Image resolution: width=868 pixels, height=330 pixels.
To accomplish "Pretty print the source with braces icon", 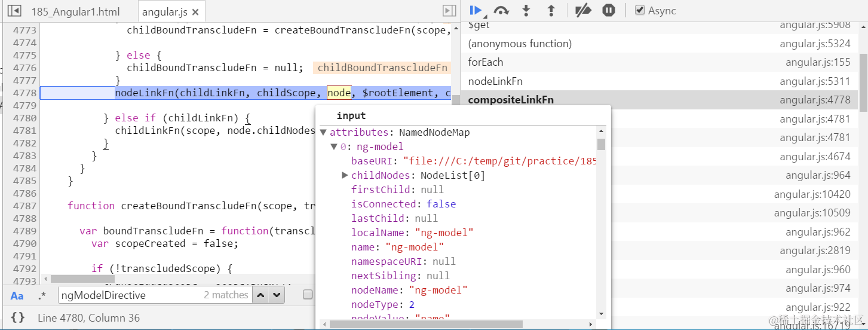I will click(18, 318).
